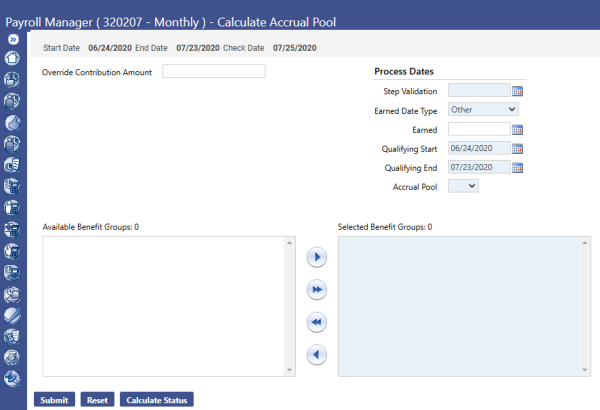Click the Available Benefit Groups down arrow
This screenshot has height=410, width=600.
(289, 370)
